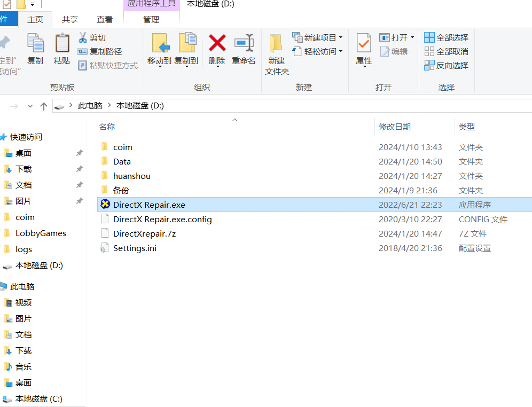Image resolution: width=532 pixels, height=407 pixels.
Task: Sort by Date modified (修改日期) column
Action: (395, 127)
